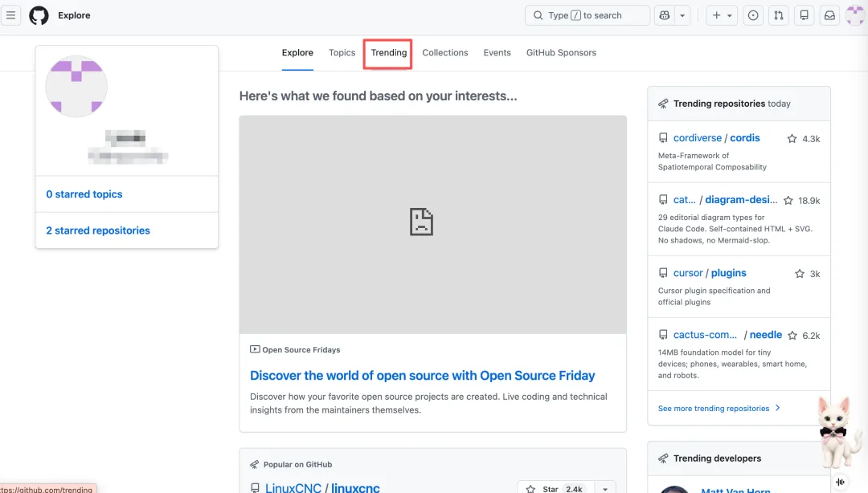Open the LinuxCNC owner link

(x=293, y=487)
